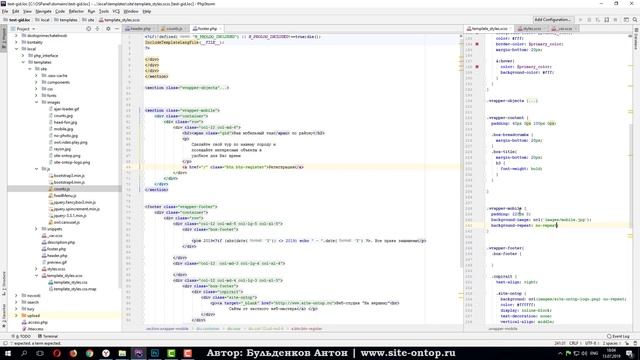Click the File Explorer taskbar icon
The height and width of the screenshot is (360, 640).
tap(122, 353)
